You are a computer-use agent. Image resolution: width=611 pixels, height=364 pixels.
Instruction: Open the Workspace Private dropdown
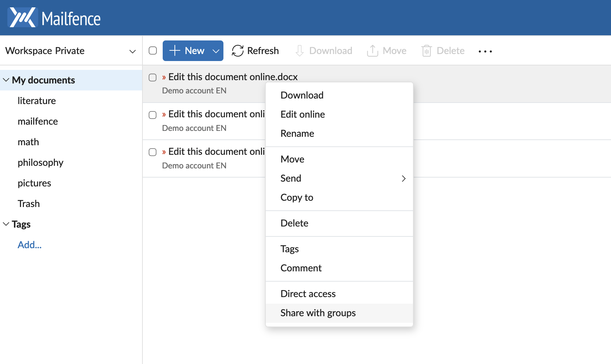[x=71, y=51]
